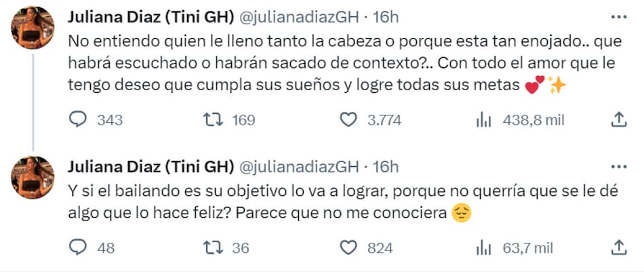Reply to the second tweet with 48 replies
This screenshot has width=644, height=272.
(79, 248)
